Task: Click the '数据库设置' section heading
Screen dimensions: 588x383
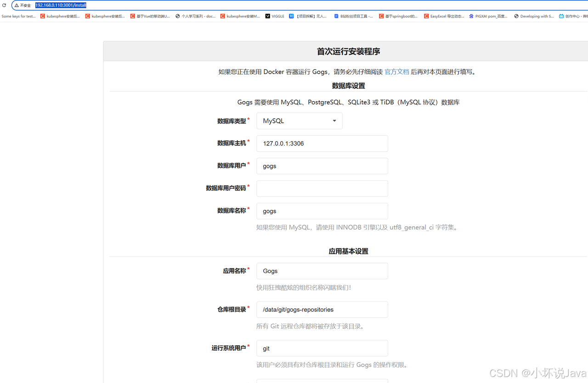Action: pos(349,86)
